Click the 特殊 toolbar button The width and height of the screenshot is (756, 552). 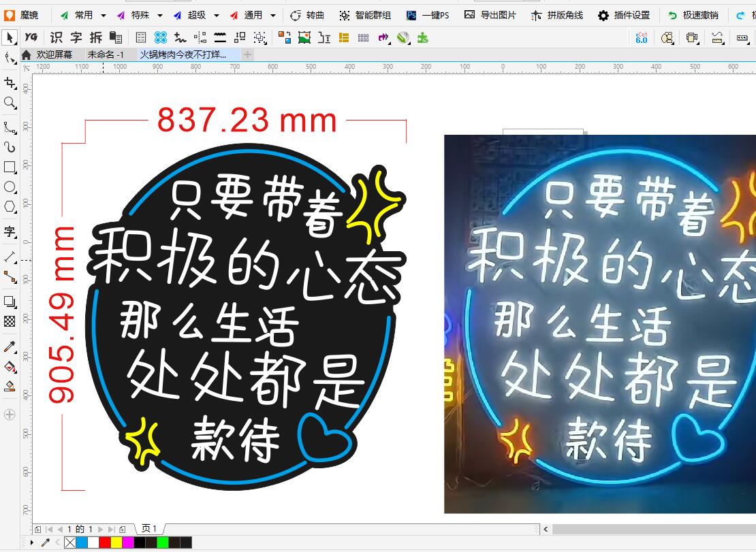[x=133, y=16]
